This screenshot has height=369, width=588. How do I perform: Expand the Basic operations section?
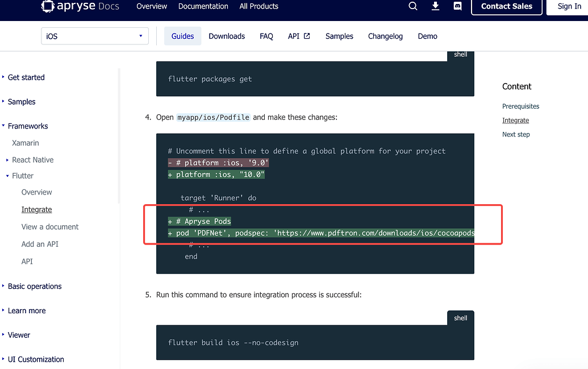pos(3,286)
